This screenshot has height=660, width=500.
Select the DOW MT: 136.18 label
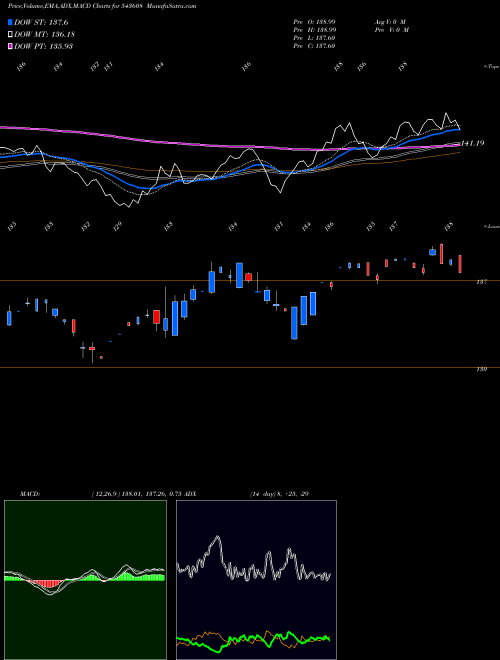click(x=44, y=34)
